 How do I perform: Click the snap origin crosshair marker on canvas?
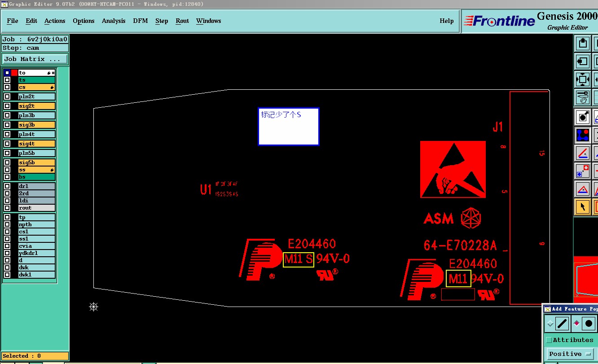tap(93, 307)
